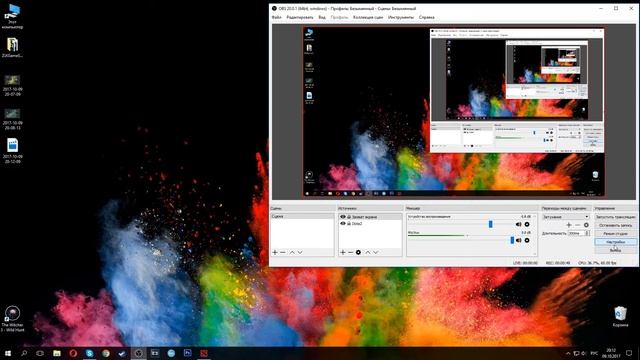Select 'Dota2' source row
This screenshot has height=360, width=640.
(370, 223)
